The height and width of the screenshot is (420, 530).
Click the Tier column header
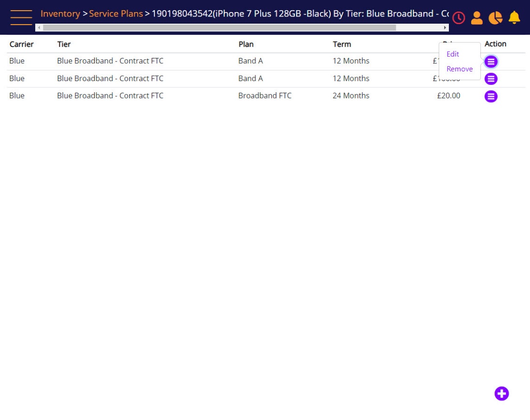tap(64, 44)
